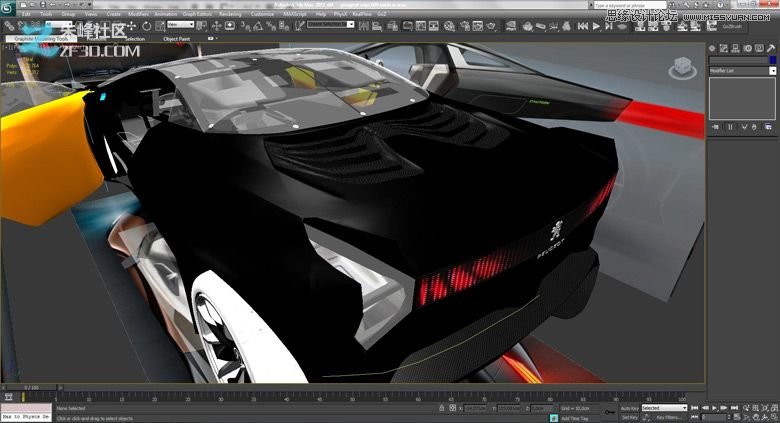Image resolution: width=780 pixels, height=423 pixels.
Task: Click the keyword search field
Action: coord(630,5)
